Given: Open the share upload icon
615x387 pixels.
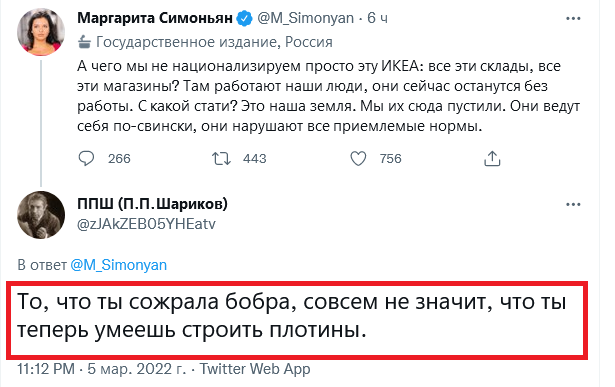Looking at the screenshot, I should tap(492, 159).
